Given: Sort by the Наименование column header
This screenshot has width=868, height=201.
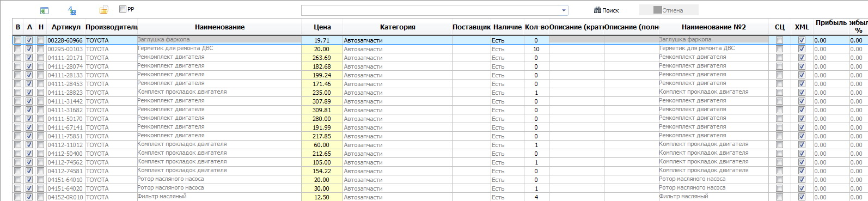Looking at the screenshot, I should [219, 27].
